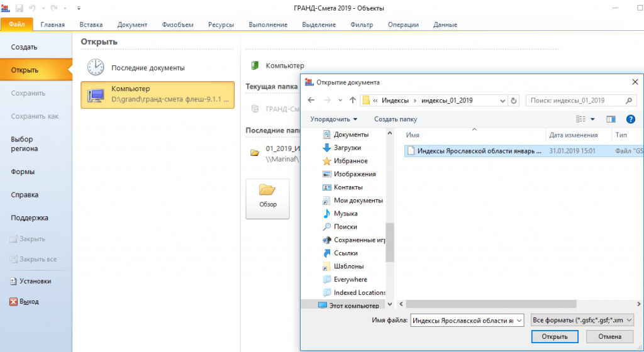
Task: Switch to the Главная ribbon tab
Action: click(53, 25)
